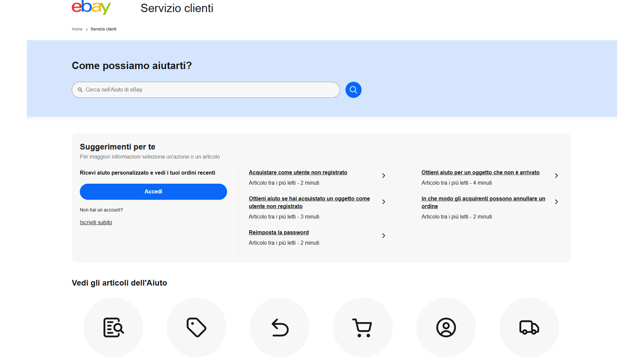The height and width of the screenshot is (362, 644).
Task: Expand chevron beside 'Ottieni aiuto se hai acquistato un oggetto'
Action: 384,202
